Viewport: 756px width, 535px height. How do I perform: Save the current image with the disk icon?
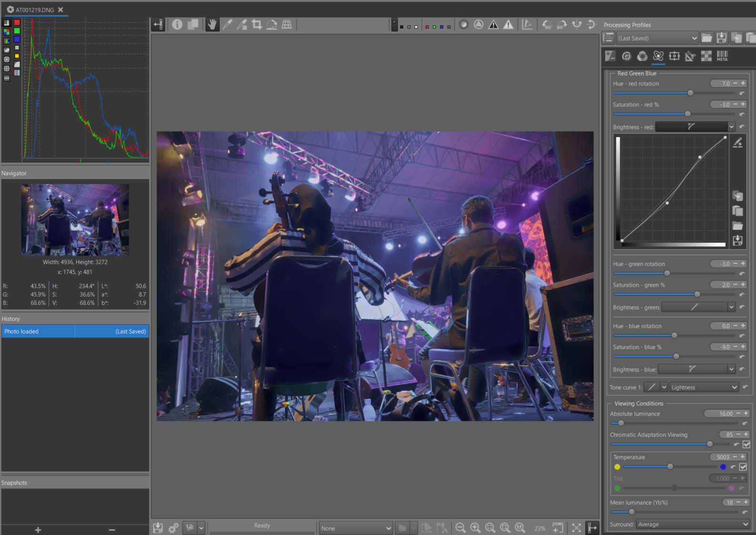point(158,527)
